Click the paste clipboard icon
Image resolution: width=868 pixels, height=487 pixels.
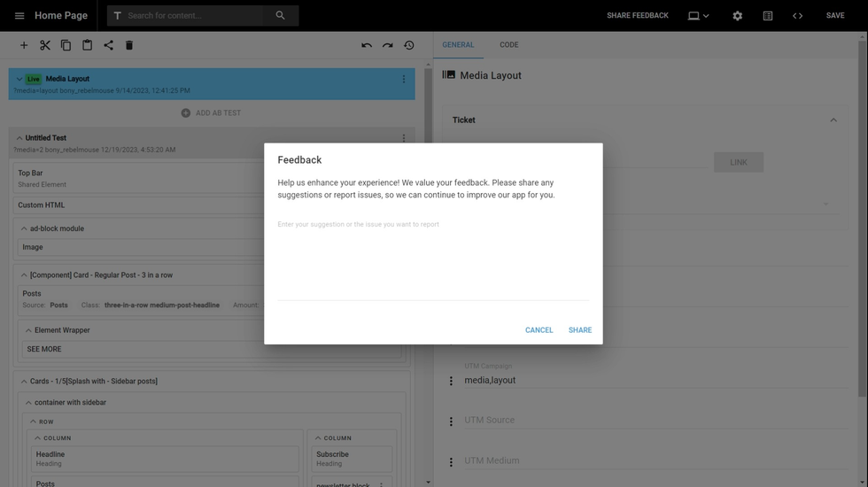click(x=87, y=45)
